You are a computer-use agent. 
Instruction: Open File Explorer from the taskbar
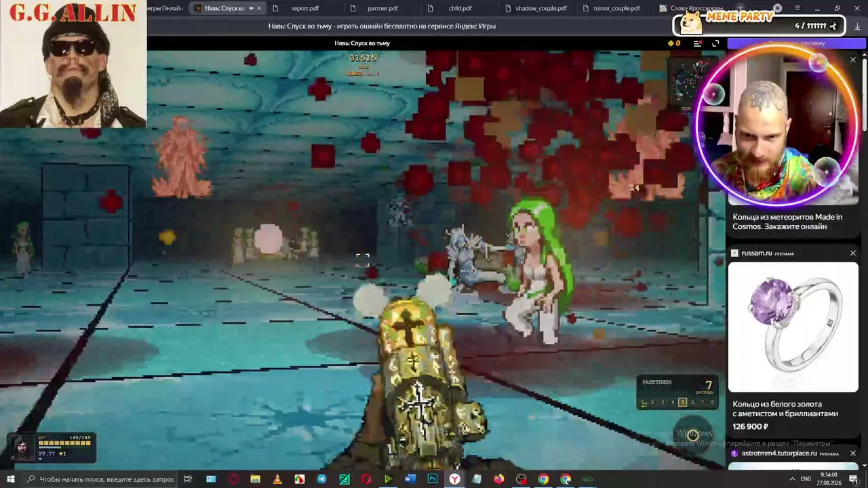point(255,479)
